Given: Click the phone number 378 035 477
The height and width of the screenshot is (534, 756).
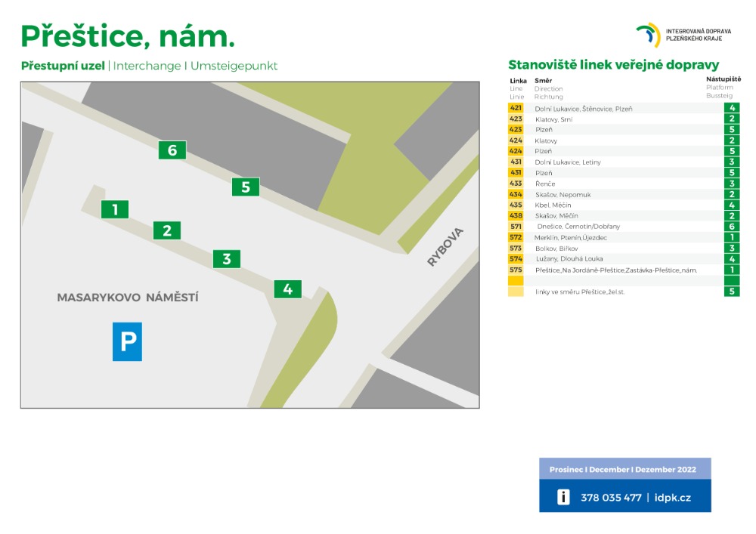Looking at the screenshot, I should (611, 497).
